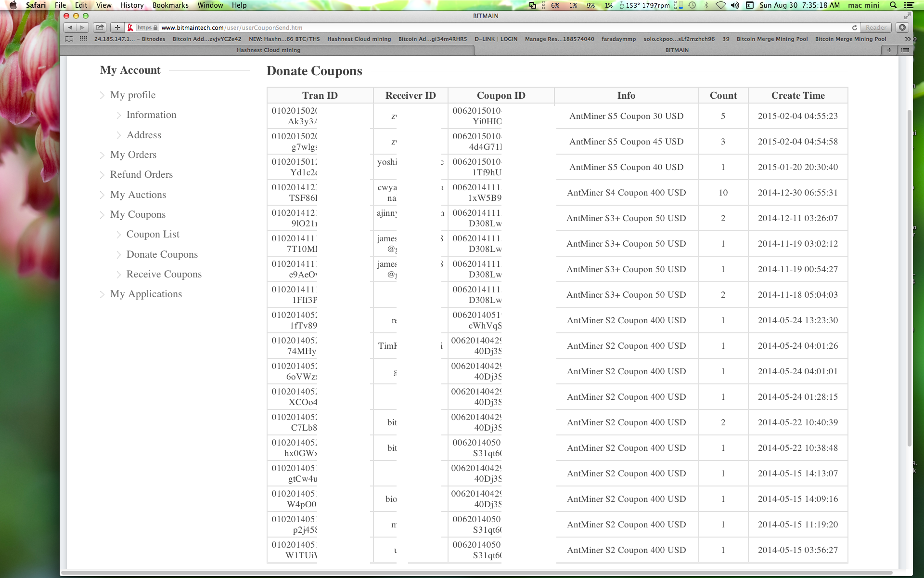This screenshot has height=578, width=924.
Task: Click the Tran ID column header
Action: [320, 95]
